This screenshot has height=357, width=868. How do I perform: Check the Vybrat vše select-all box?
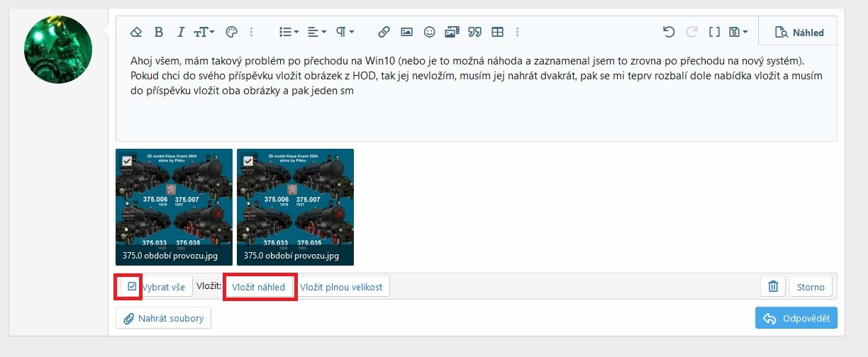tap(132, 287)
